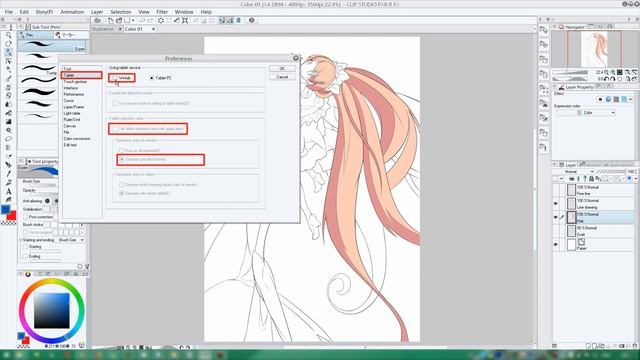Screen dimensions: 640x360
Task: Open the Expression color dropdown
Action: pyautogui.click(x=586, y=113)
